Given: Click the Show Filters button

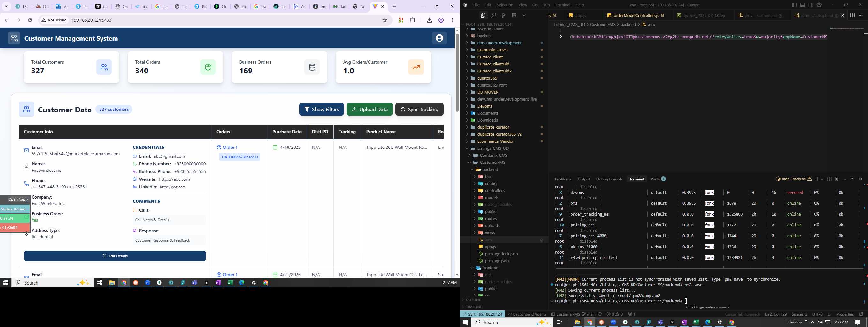Looking at the screenshot, I should pyautogui.click(x=321, y=109).
